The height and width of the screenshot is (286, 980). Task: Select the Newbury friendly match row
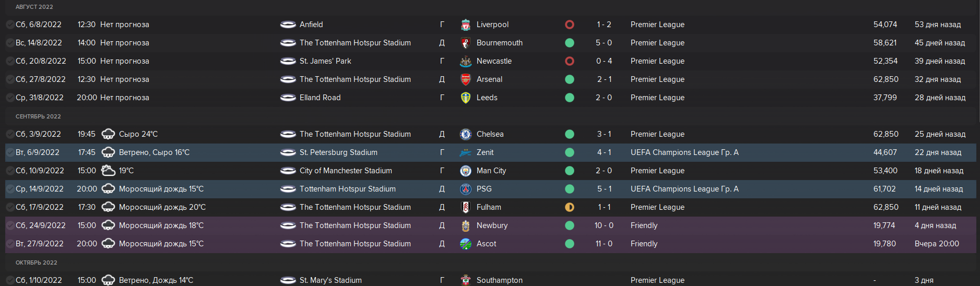[491, 225]
